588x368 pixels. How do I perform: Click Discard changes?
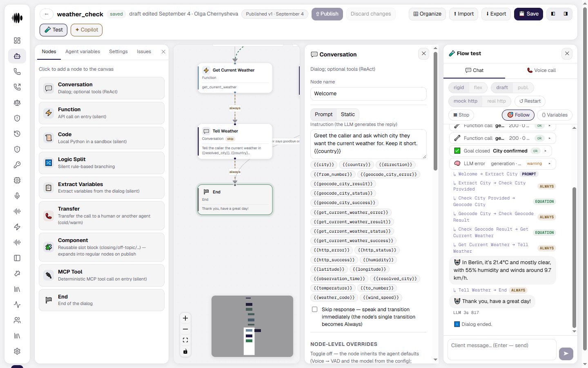coord(371,14)
